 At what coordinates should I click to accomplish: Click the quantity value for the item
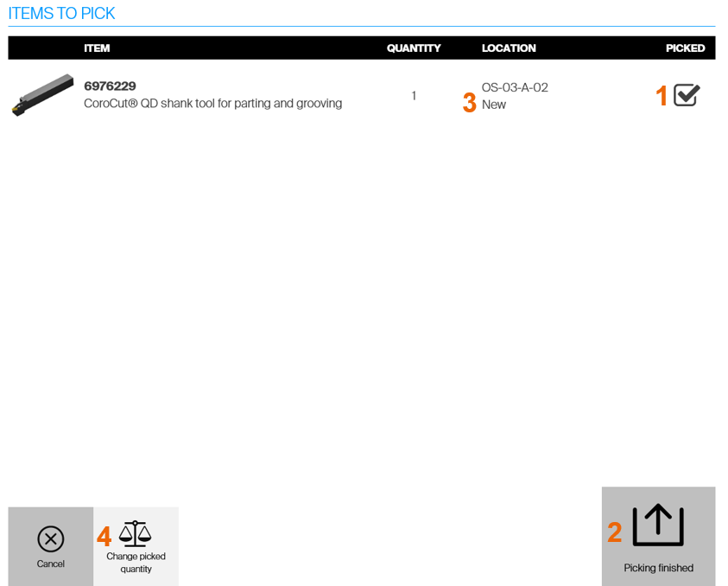(x=414, y=95)
